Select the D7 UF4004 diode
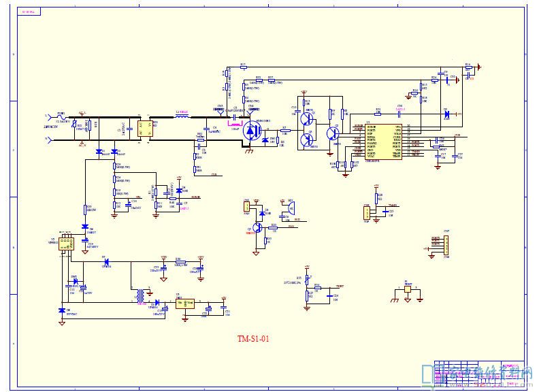This screenshot has width=539, height=392. (106, 263)
